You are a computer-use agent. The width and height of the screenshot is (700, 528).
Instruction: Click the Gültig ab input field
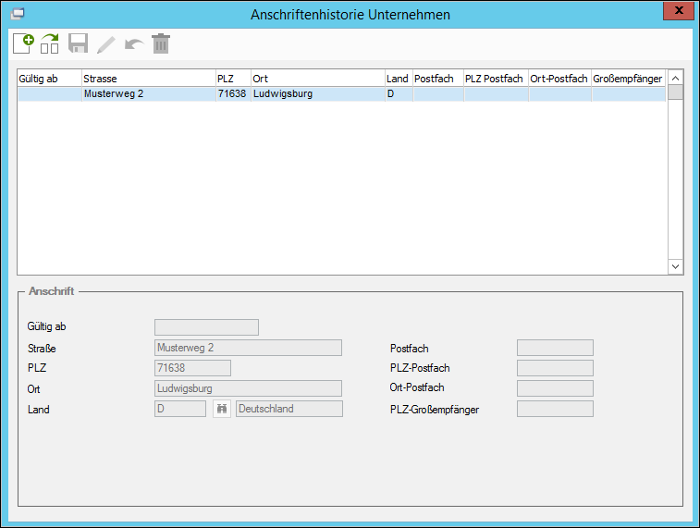pos(206,327)
